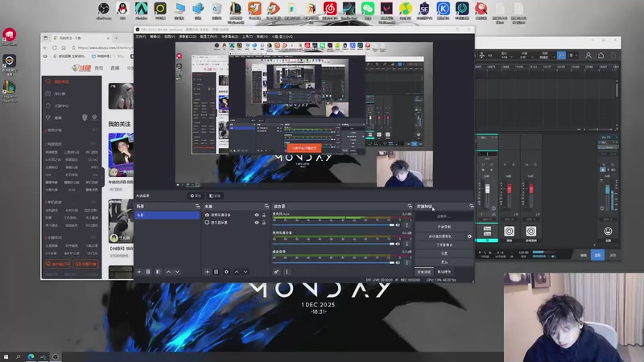This screenshot has width=644, height=362.
Task: Click the home icon in the DAW toolbar
Action: tap(601, 55)
